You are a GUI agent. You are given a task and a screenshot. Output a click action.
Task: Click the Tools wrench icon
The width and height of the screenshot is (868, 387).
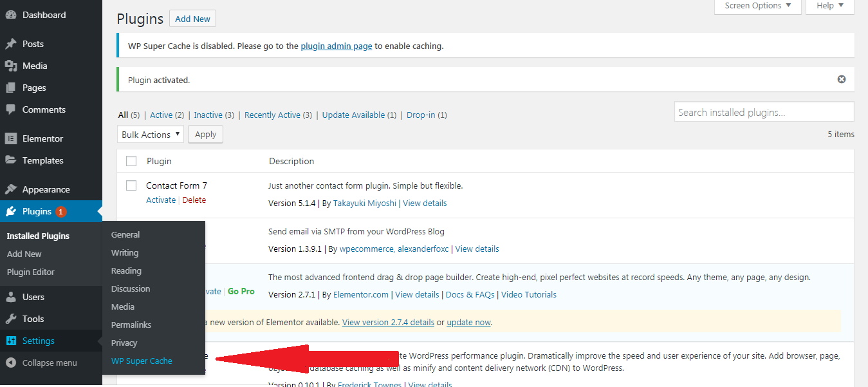click(11, 319)
